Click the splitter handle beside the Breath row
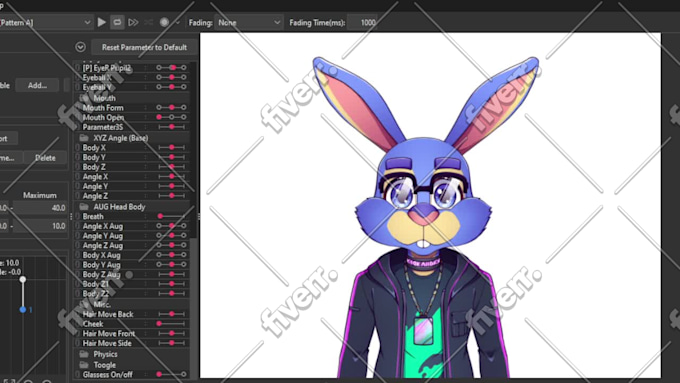The image size is (680, 383). 72,216
